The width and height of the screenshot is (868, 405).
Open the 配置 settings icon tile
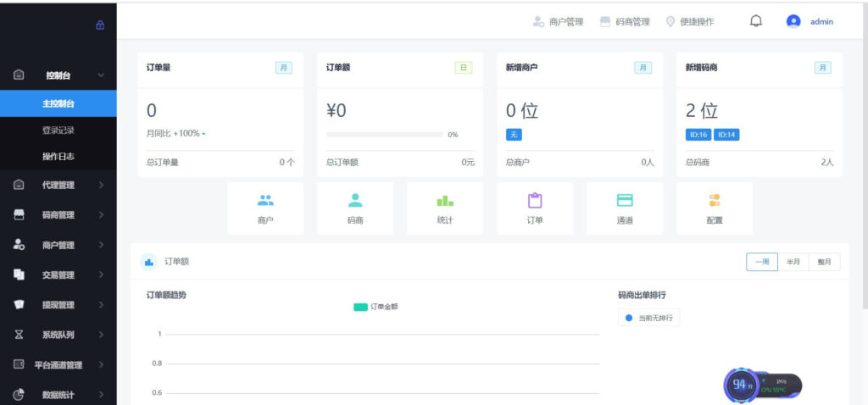(x=715, y=208)
